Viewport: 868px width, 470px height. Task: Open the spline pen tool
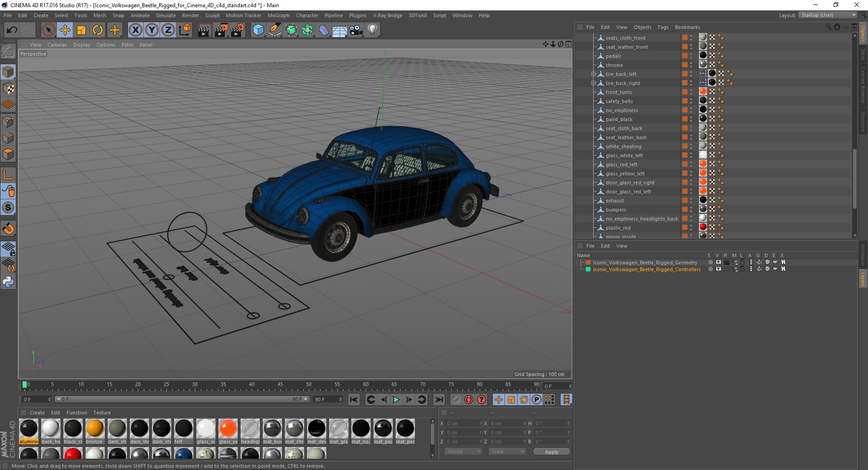274,30
